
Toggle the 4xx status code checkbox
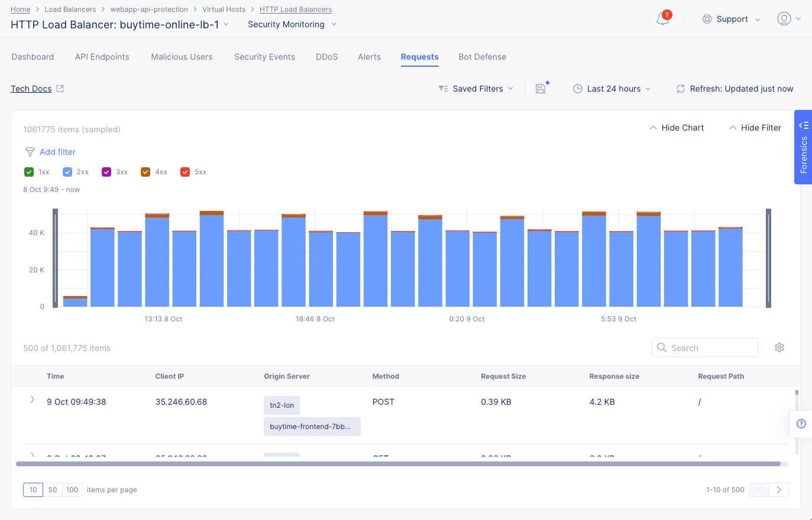[145, 172]
